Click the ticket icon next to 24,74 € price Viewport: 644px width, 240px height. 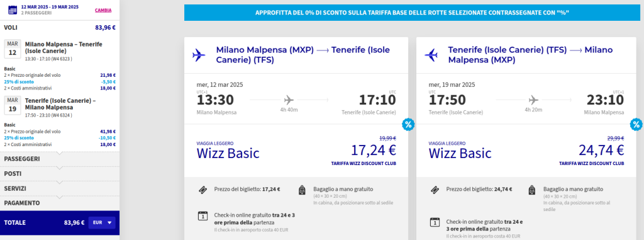click(x=435, y=190)
